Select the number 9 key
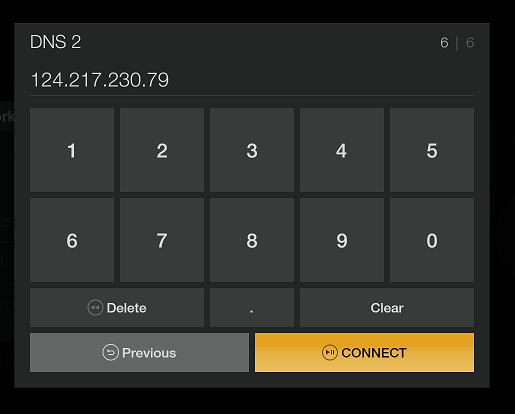Image resolution: width=515 pixels, height=414 pixels. pos(342,240)
